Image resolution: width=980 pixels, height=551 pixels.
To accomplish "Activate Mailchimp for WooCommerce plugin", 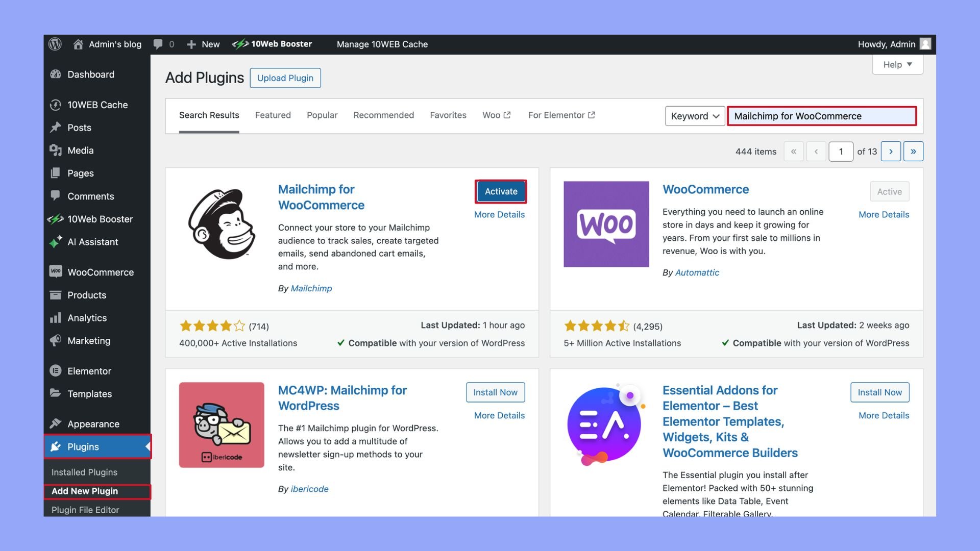I will tap(501, 191).
